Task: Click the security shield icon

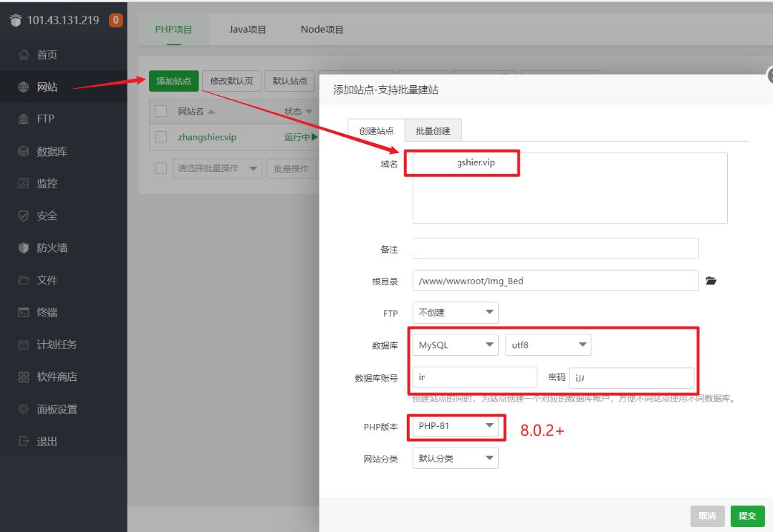Action: pos(24,216)
